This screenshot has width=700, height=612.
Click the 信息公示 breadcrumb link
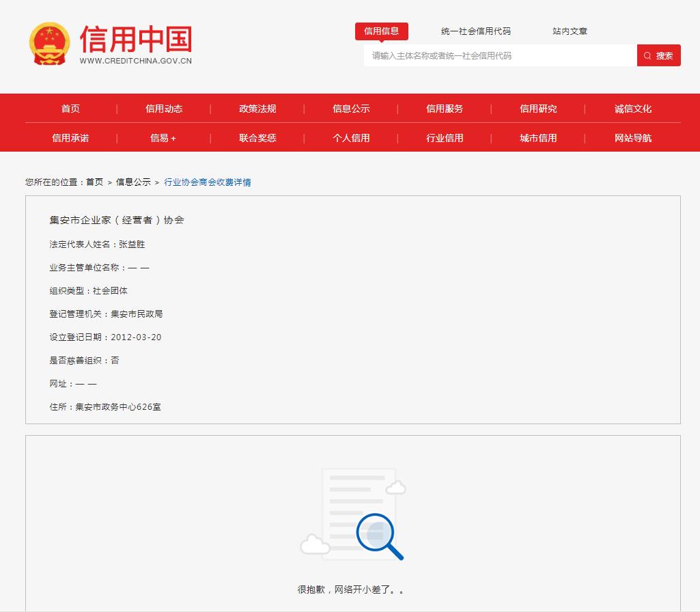[133, 182]
